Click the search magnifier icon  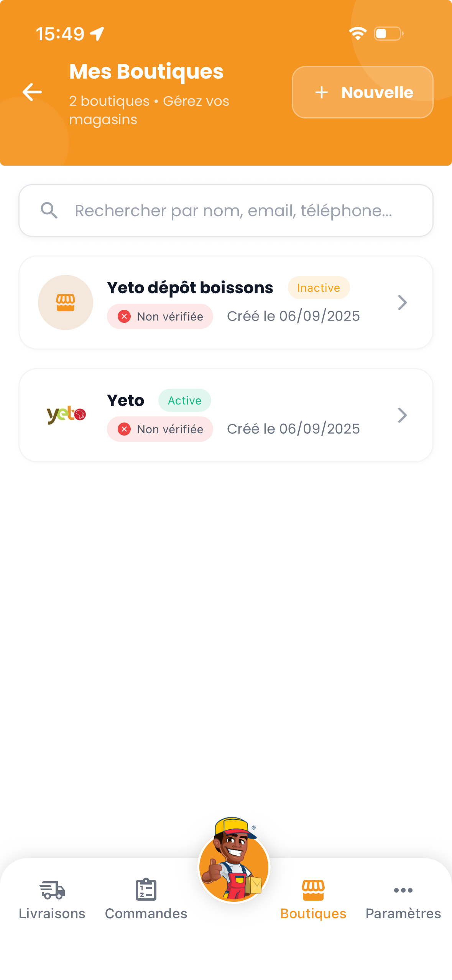(x=49, y=210)
